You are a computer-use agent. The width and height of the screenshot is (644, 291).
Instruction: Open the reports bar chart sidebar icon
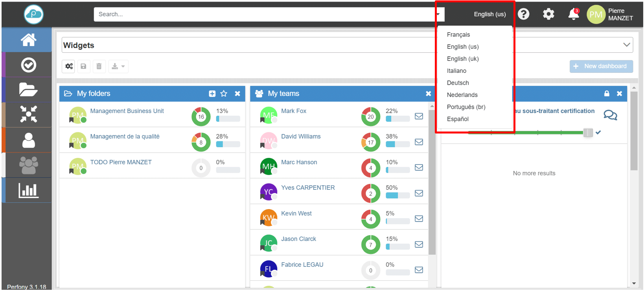28,191
